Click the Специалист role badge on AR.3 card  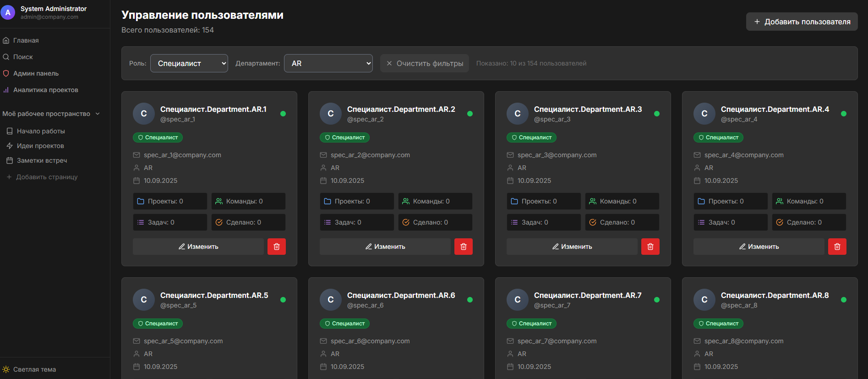point(532,137)
